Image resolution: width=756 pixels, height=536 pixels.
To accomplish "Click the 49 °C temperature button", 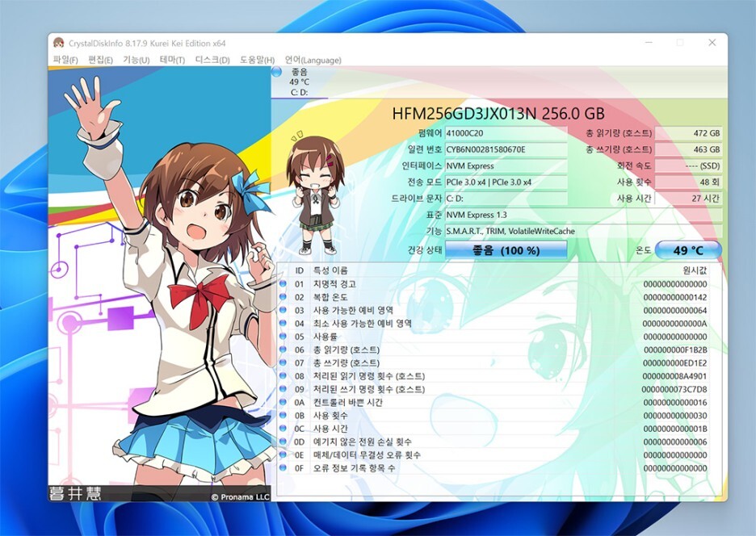I will (688, 250).
